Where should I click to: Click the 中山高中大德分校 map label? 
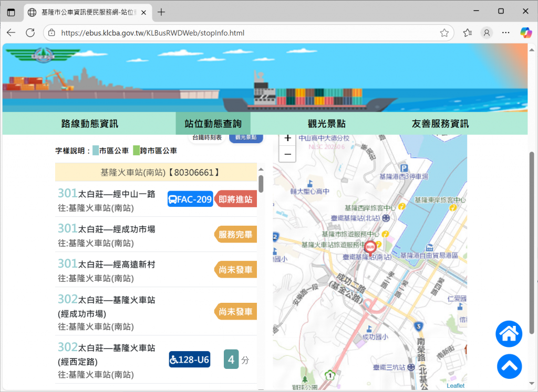point(324,138)
